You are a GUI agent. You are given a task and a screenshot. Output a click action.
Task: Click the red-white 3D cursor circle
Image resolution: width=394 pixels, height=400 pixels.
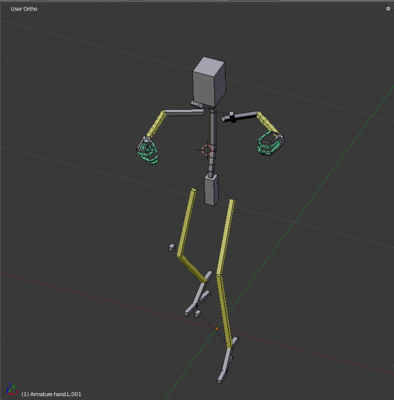click(x=207, y=150)
